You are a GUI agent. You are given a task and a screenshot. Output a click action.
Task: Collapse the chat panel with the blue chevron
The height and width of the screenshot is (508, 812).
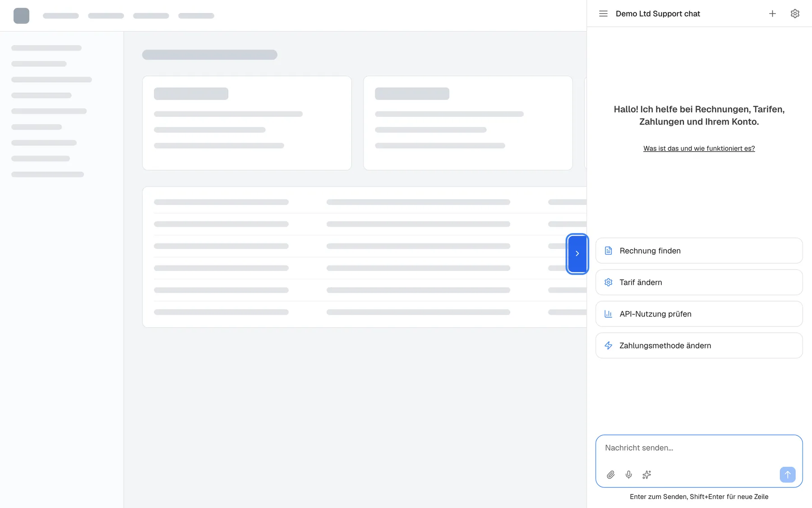click(x=577, y=254)
